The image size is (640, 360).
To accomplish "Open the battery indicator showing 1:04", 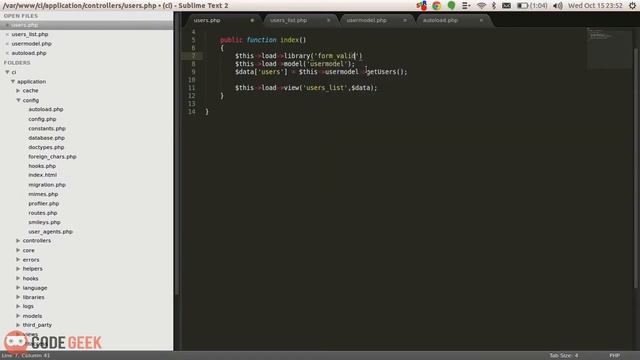I will coord(533,5).
